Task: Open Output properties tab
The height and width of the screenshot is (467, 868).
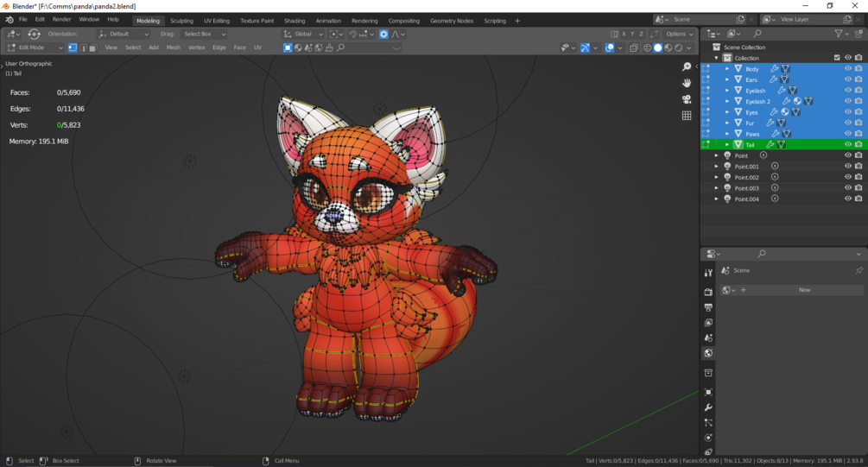Action: (708, 307)
